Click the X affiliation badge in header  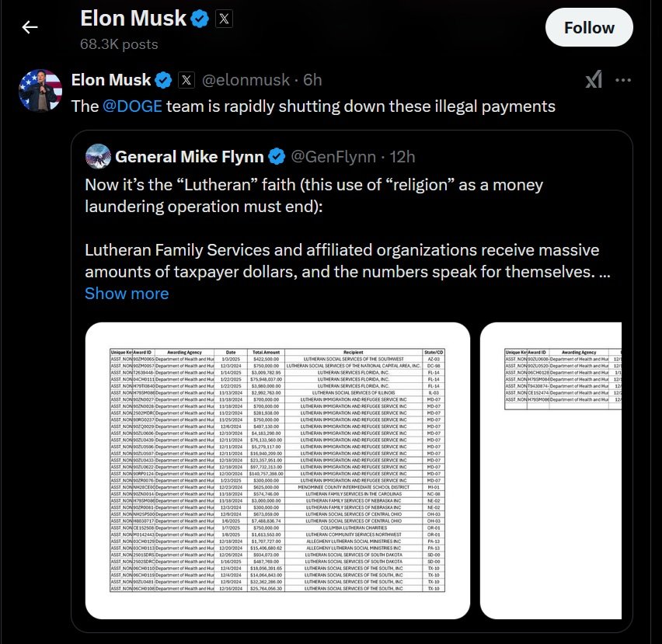click(x=223, y=19)
